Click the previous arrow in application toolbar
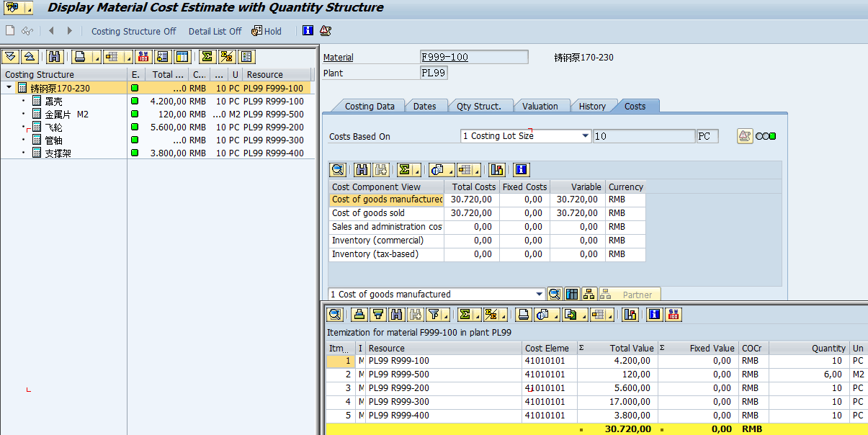 pyautogui.click(x=51, y=31)
